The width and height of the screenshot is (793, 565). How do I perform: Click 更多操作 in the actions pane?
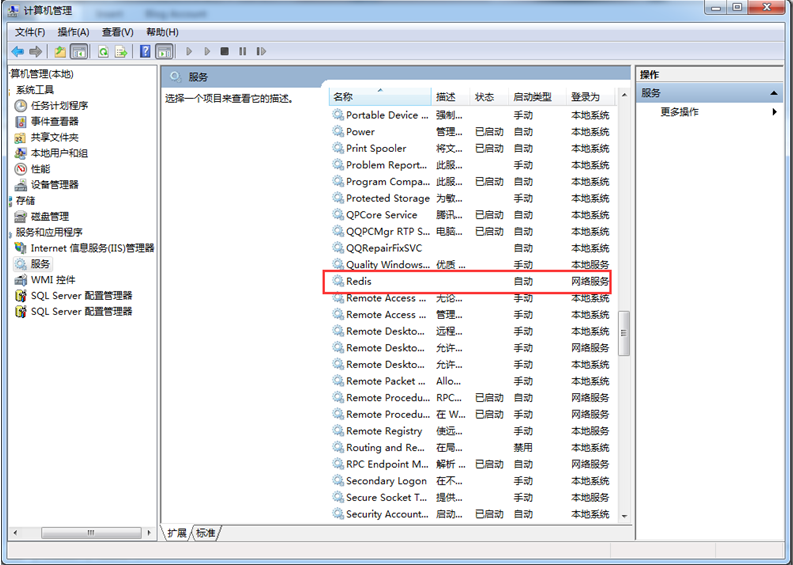pyautogui.click(x=679, y=112)
